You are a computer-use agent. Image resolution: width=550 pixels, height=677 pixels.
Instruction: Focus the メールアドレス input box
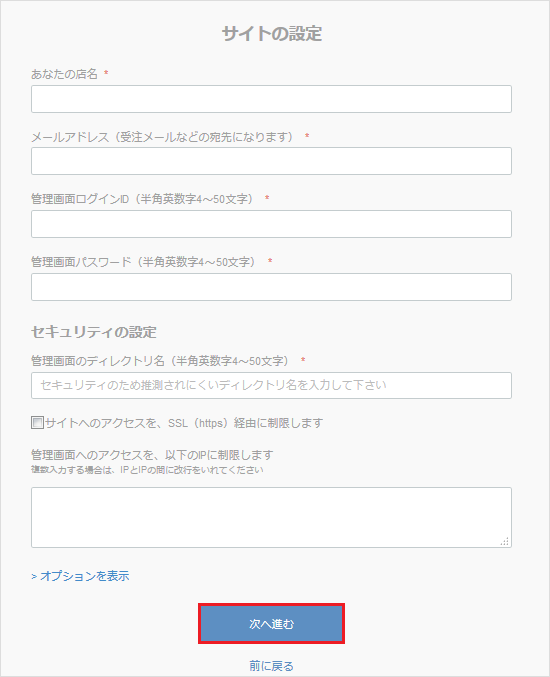pyautogui.click(x=271, y=161)
